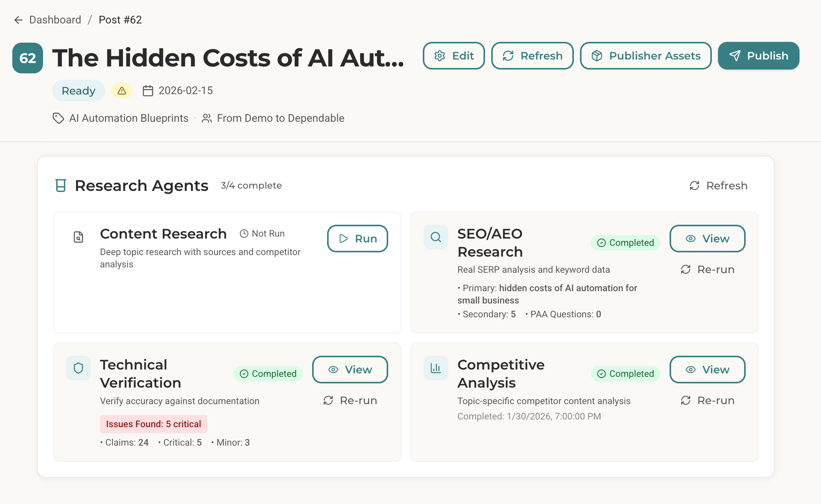
Task: Click the Issues Found: 5 critical badge
Action: 153,424
